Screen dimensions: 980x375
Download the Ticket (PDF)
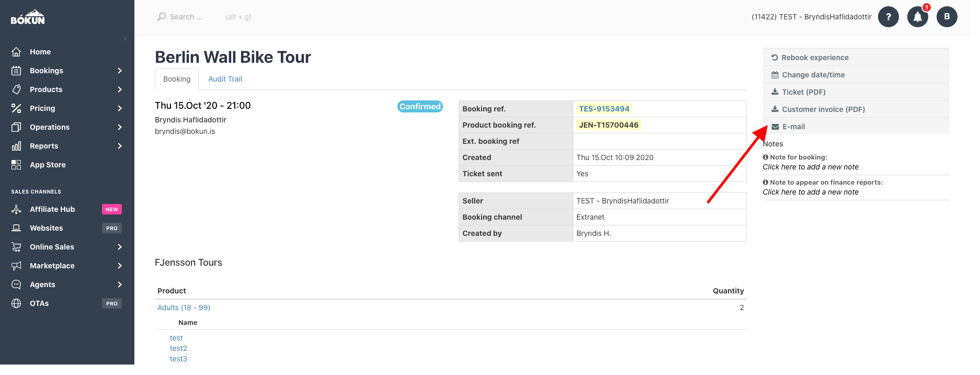[857, 92]
